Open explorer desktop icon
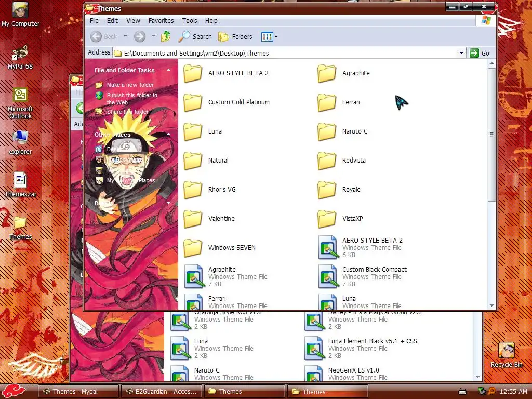532x399 pixels. [x=20, y=142]
